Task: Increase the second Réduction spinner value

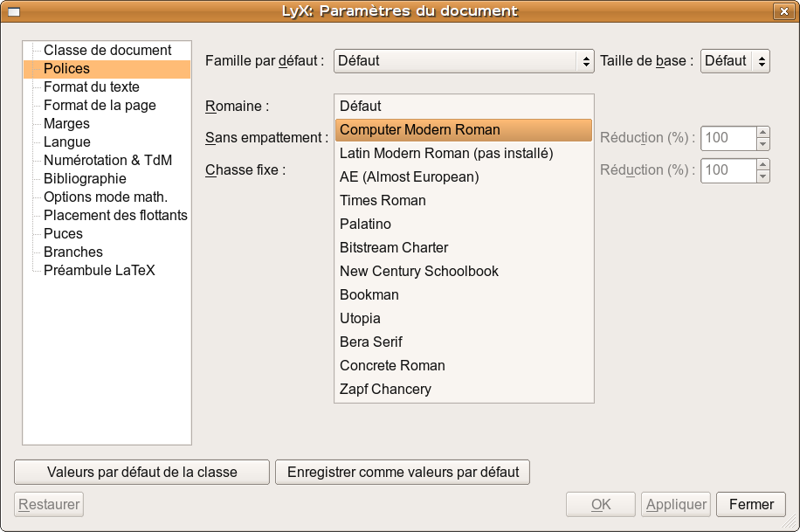Action: pos(763,164)
